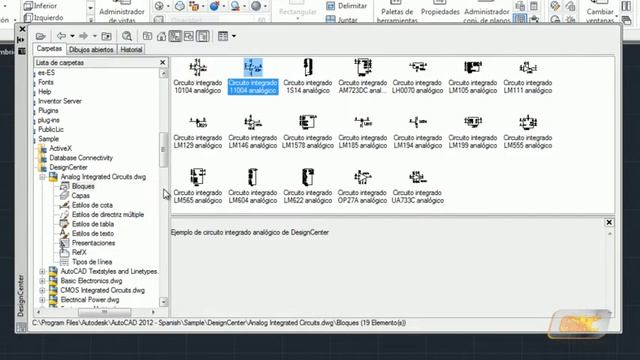
Task: Select Circuito integrado 11004 analógico block
Action: pos(253,77)
